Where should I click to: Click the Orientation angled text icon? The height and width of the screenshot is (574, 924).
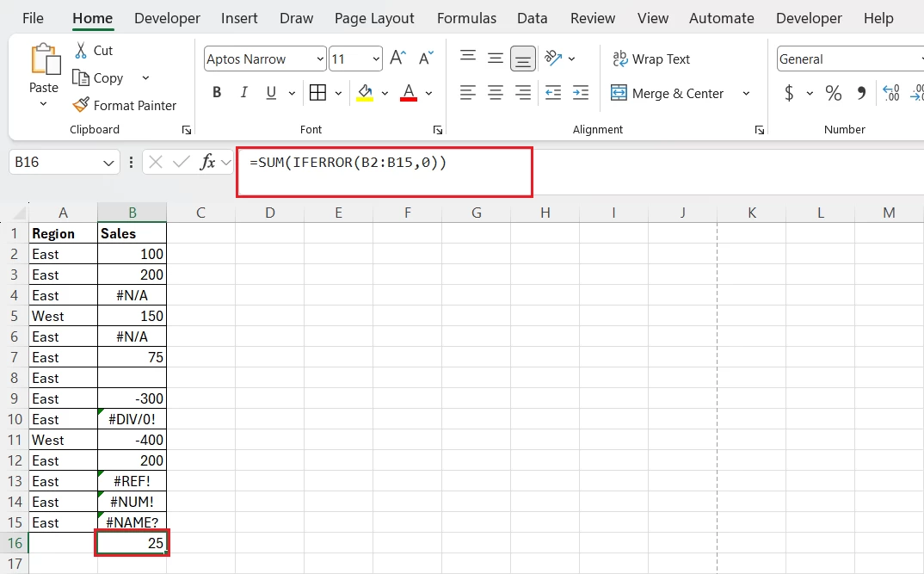pyautogui.click(x=552, y=59)
